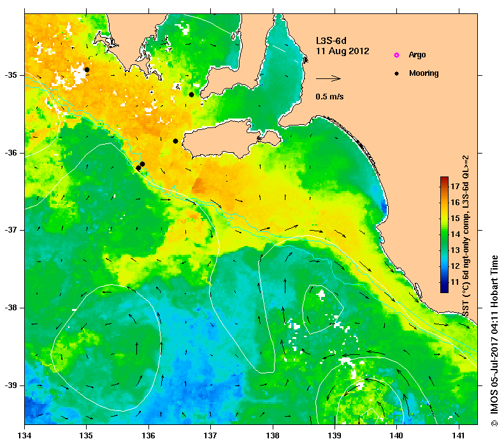This screenshot has height=446, width=504.
Task: Click the 136 longitude axis label
Action: [149, 436]
